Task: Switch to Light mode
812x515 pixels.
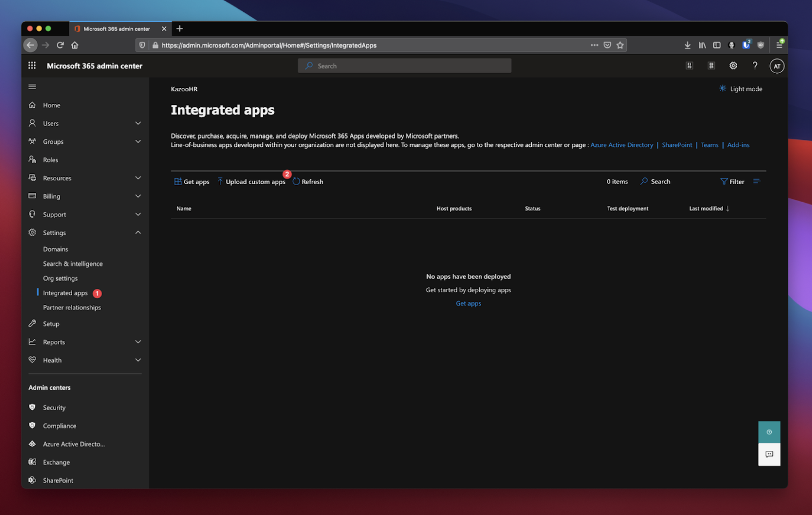Action: (741, 89)
